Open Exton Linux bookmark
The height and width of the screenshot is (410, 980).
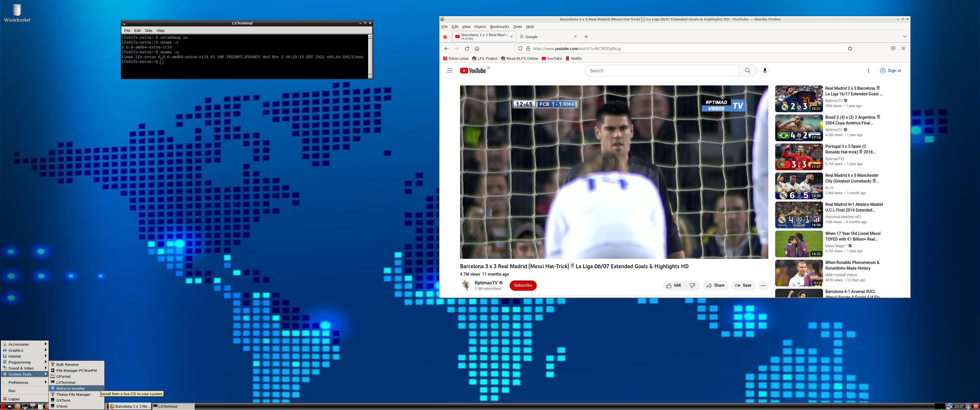coord(456,58)
